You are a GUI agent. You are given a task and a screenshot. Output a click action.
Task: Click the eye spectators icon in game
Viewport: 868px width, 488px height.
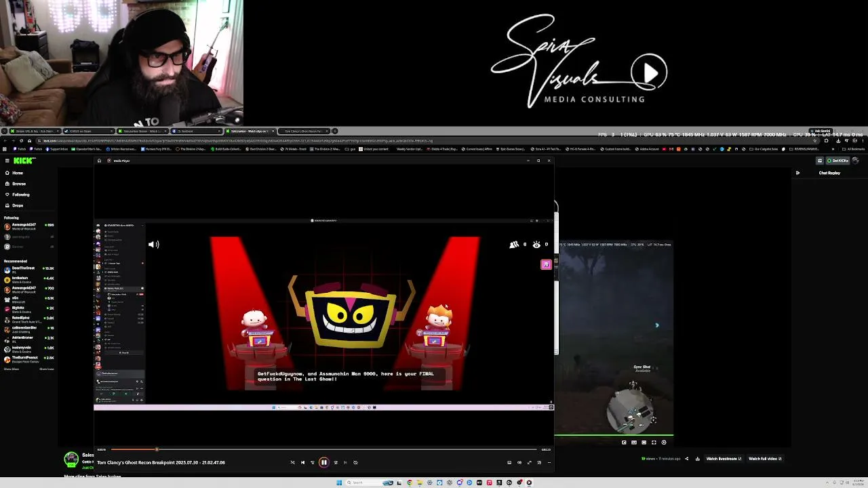click(x=536, y=245)
